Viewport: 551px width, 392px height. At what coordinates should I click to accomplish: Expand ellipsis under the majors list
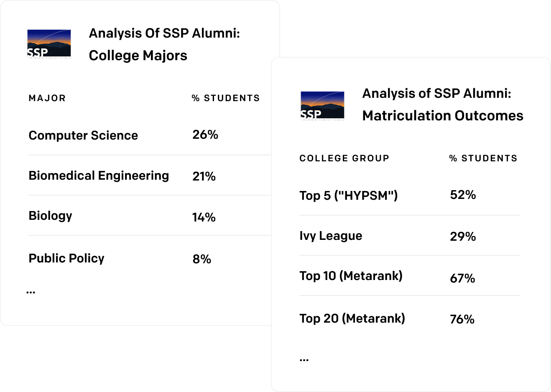31,292
